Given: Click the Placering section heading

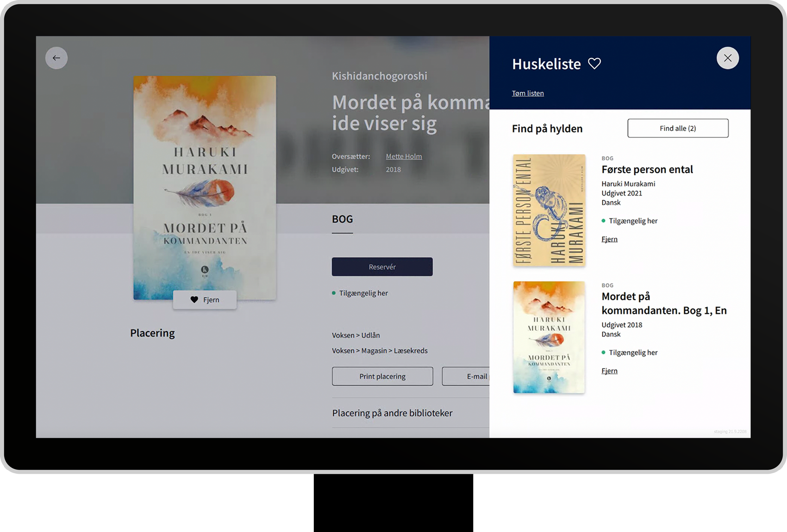Looking at the screenshot, I should [152, 333].
